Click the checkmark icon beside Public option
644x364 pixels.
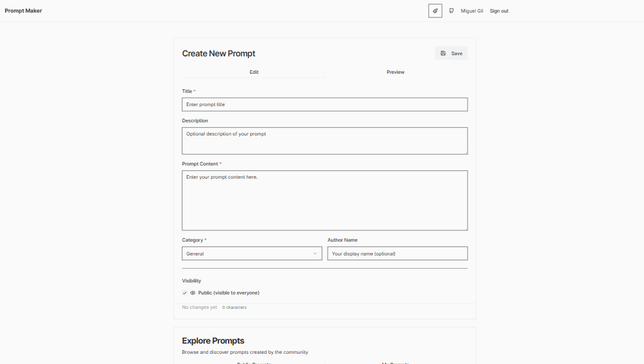pos(185,293)
